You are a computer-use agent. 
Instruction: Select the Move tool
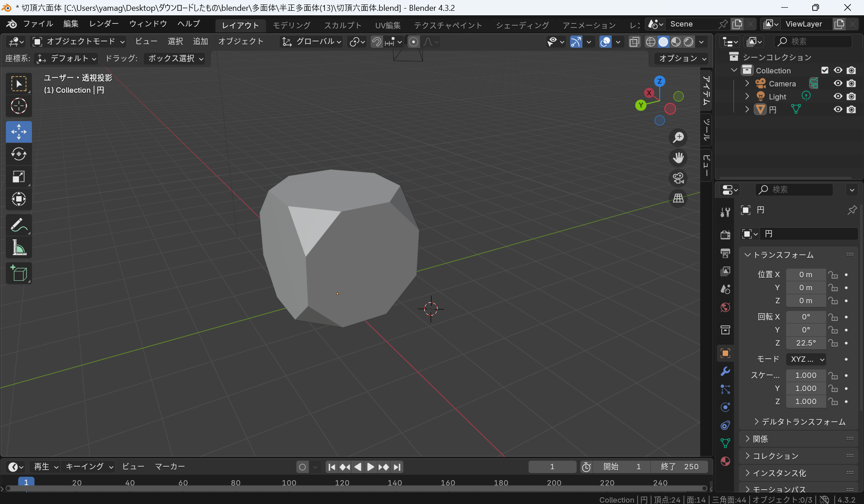click(19, 132)
